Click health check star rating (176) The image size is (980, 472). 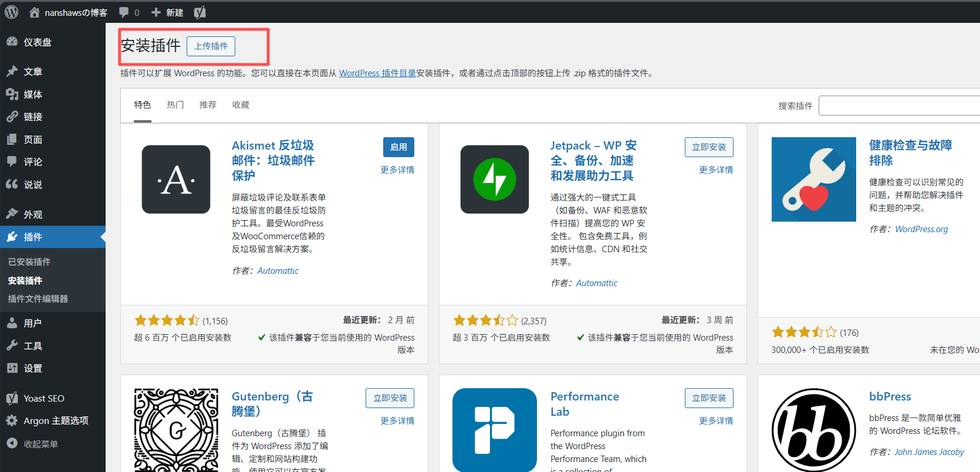(x=804, y=332)
